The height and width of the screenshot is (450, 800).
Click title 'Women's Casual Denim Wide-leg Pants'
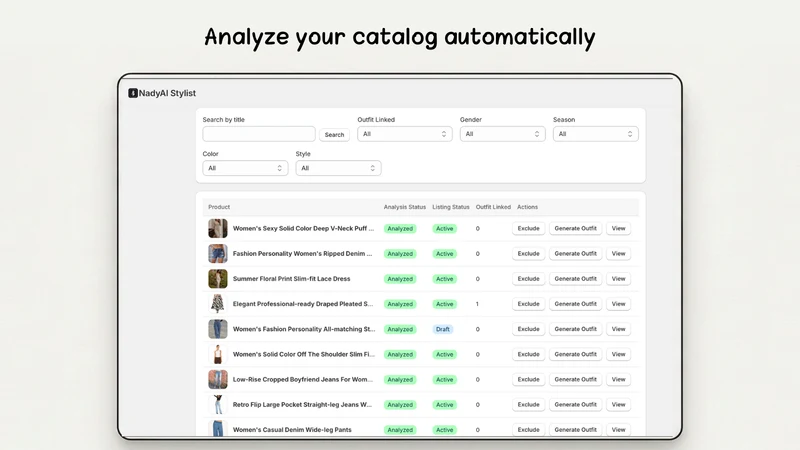pyautogui.click(x=292, y=430)
